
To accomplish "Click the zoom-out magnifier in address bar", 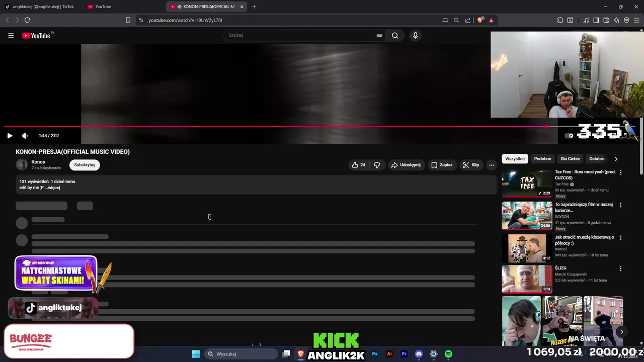I will (456, 20).
